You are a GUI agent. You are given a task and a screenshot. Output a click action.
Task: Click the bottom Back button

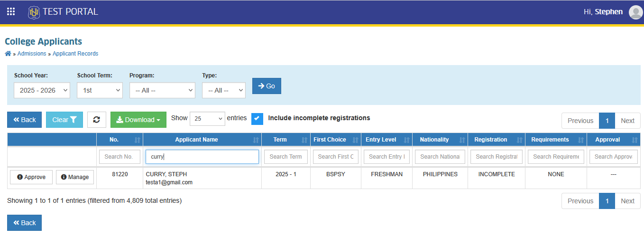[25, 223]
